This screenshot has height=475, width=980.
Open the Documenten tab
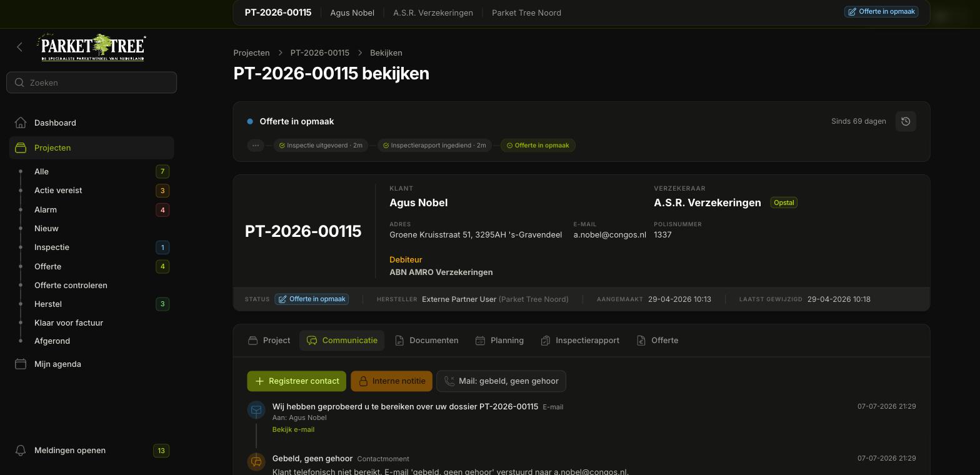(x=427, y=341)
